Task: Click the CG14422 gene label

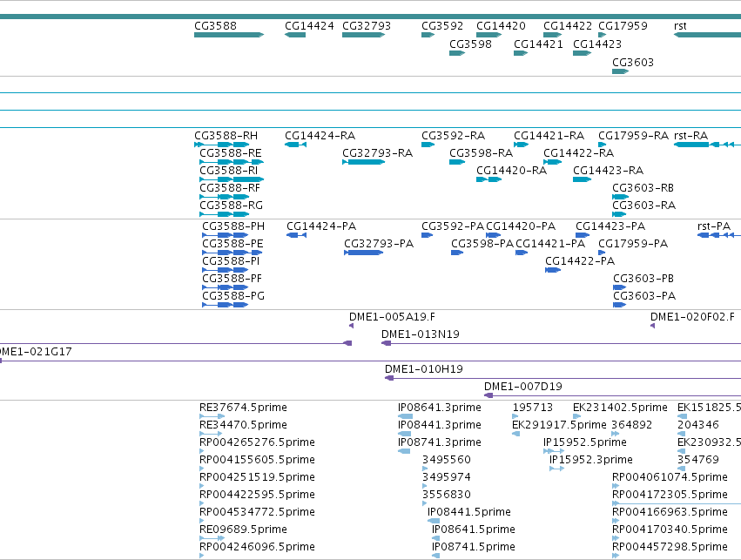Action: pos(568,25)
